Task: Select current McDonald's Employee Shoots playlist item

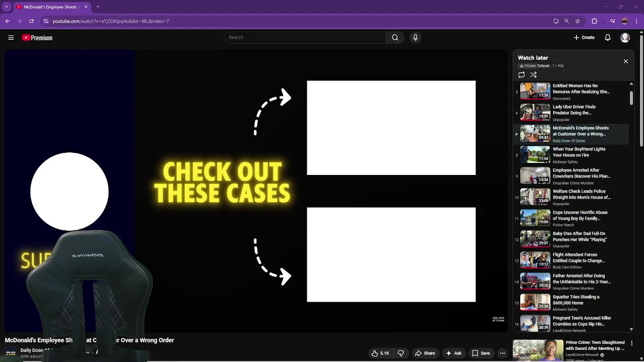Action: 571,134
